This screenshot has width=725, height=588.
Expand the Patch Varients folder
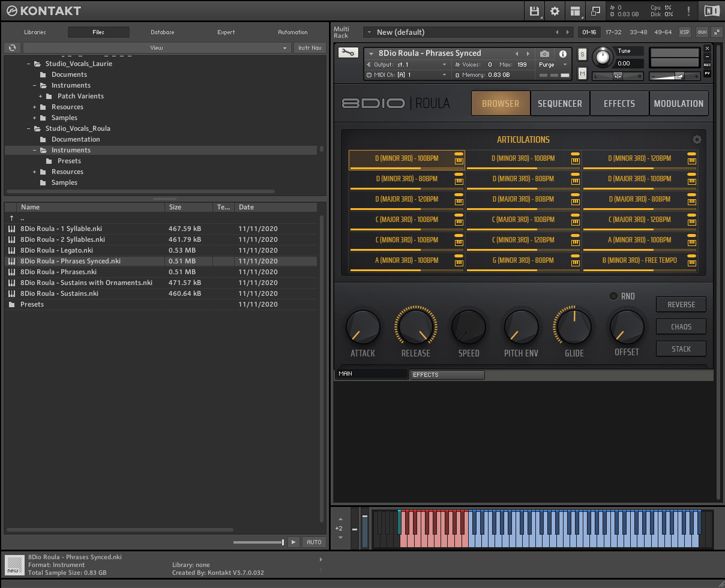point(41,96)
